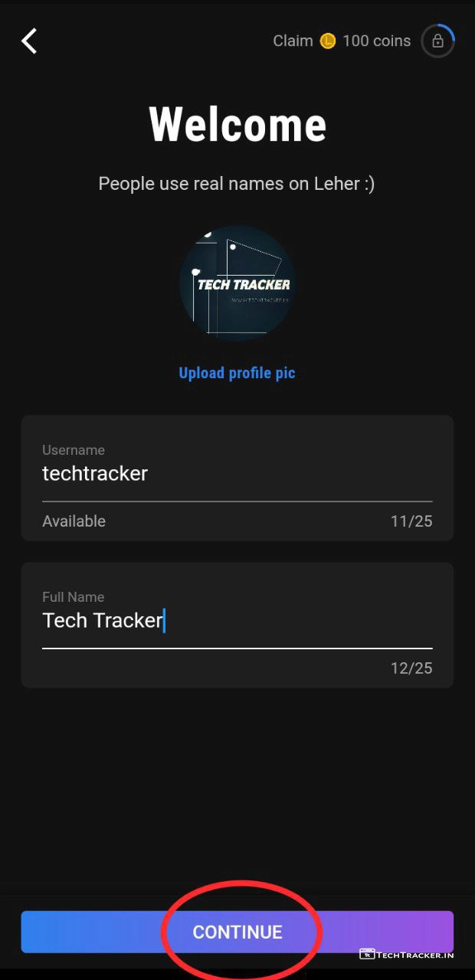Click the 12/25 character counter
The width and height of the screenshot is (475, 980).
(x=411, y=668)
